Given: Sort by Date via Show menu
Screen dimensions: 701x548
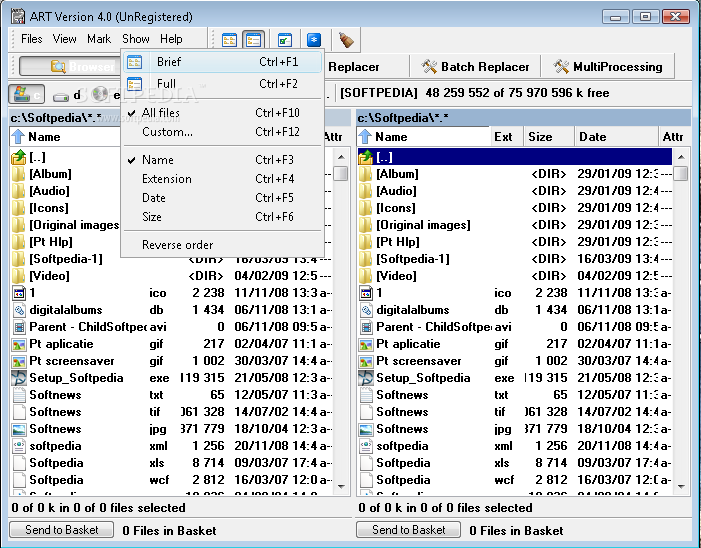Looking at the screenshot, I should [222, 198].
